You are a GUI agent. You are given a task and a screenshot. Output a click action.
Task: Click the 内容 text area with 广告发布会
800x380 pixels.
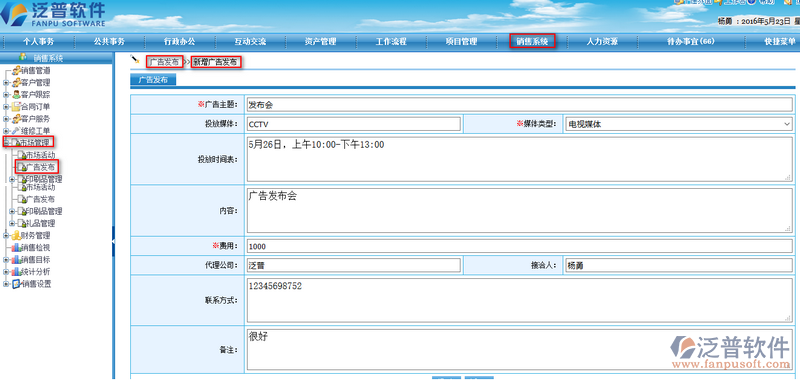tap(519, 210)
